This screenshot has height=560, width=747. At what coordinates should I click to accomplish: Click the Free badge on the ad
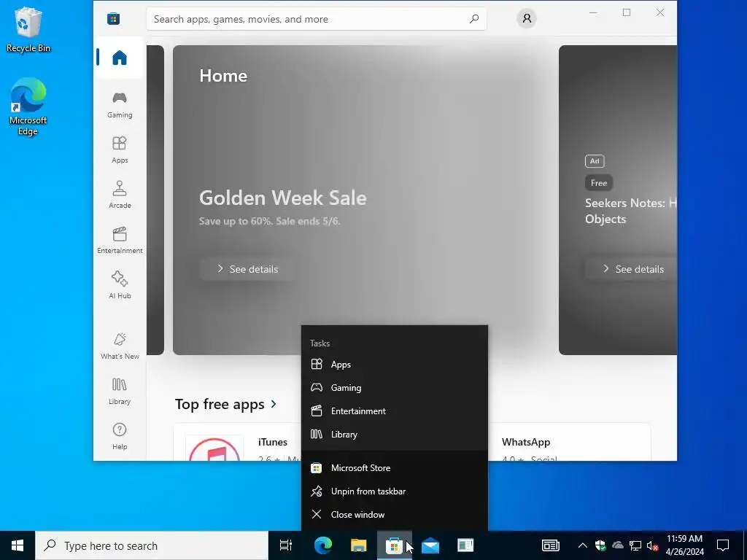(599, 183)
